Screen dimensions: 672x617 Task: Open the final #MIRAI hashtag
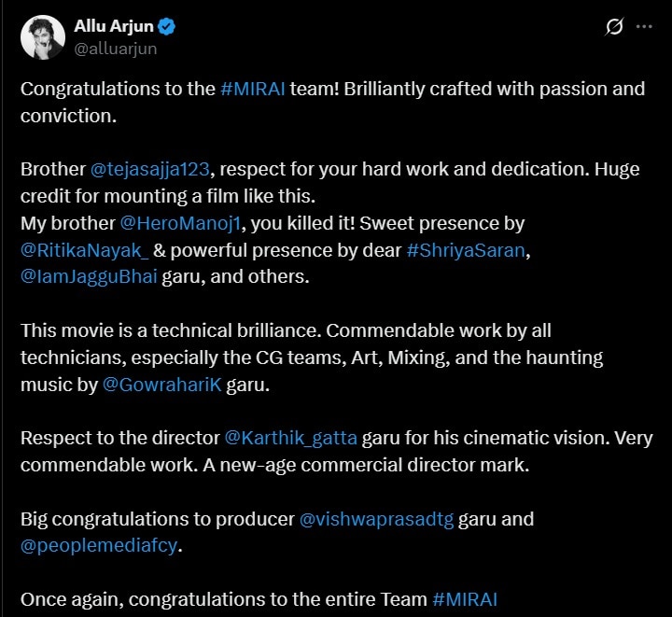pos(471,600)
